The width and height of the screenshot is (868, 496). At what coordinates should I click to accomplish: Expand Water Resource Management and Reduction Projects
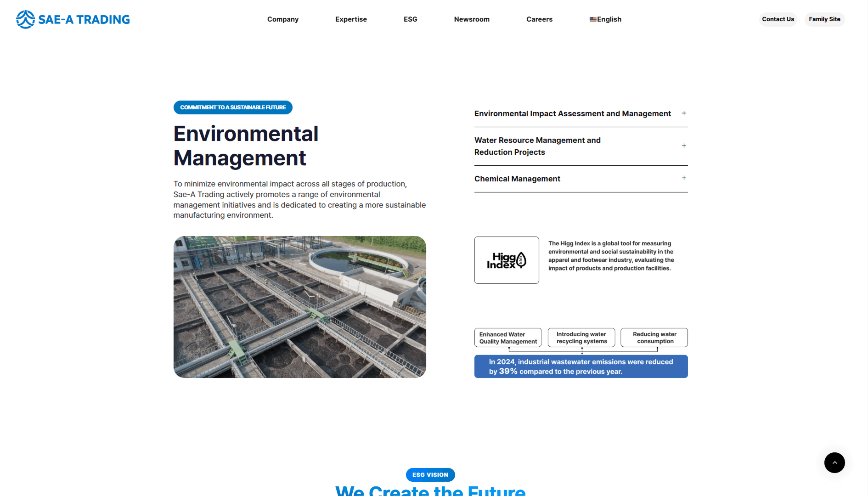[x=581, y=146]
